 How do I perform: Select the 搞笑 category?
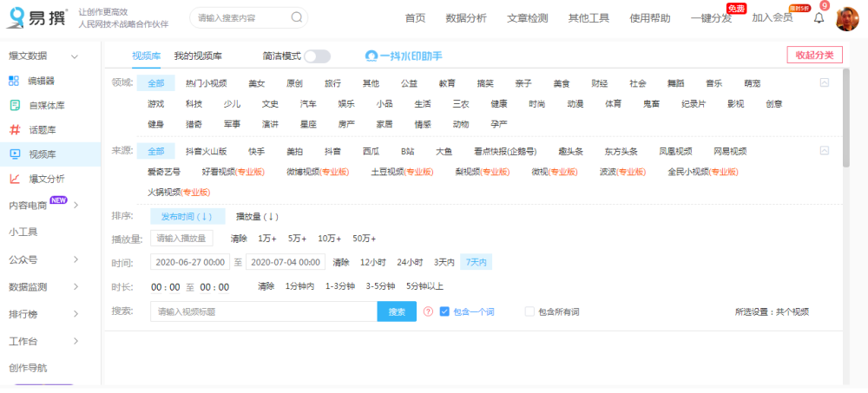pyautogui.click(x=485, y=83)
